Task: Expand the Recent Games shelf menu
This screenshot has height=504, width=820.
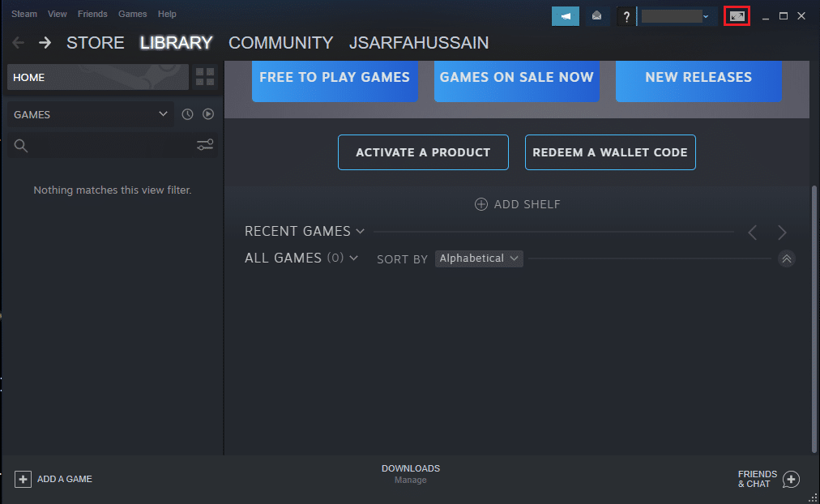Action: coord(361,231)
